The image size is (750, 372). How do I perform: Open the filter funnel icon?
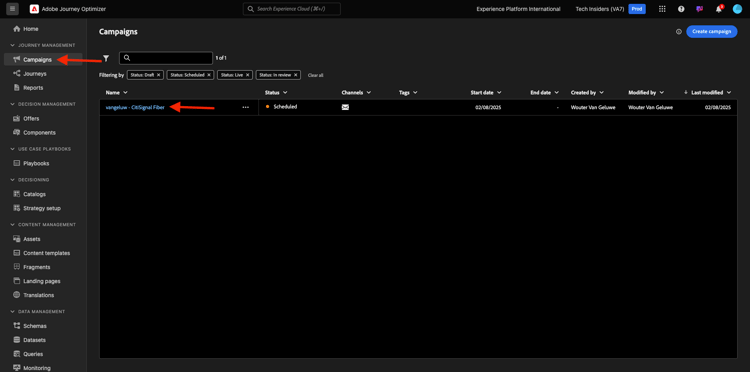(106, 58)
